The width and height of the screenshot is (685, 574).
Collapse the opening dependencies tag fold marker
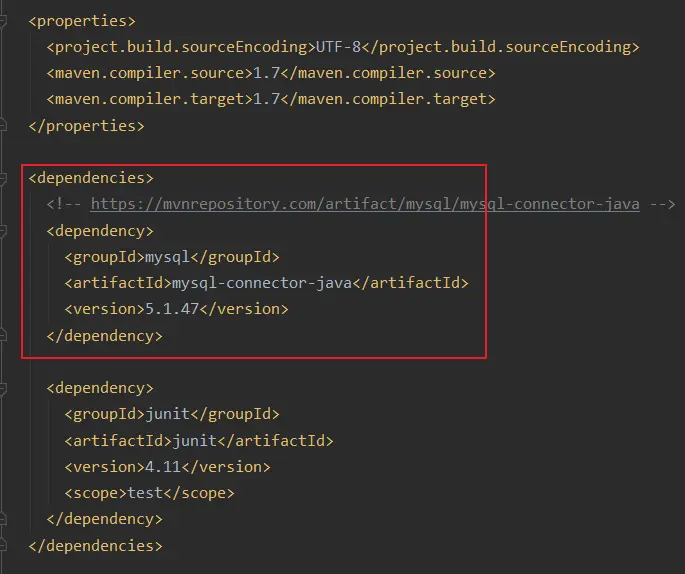click(x=3, y=178)
